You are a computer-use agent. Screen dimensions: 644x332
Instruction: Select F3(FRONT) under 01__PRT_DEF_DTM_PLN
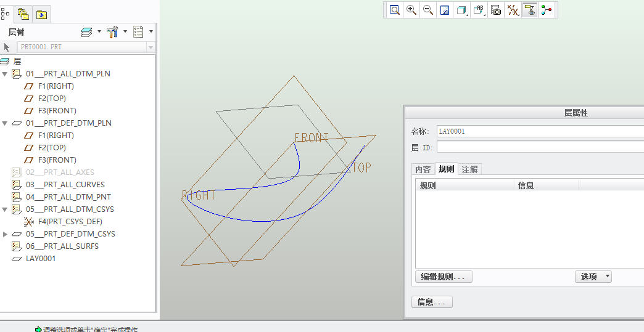57,160
